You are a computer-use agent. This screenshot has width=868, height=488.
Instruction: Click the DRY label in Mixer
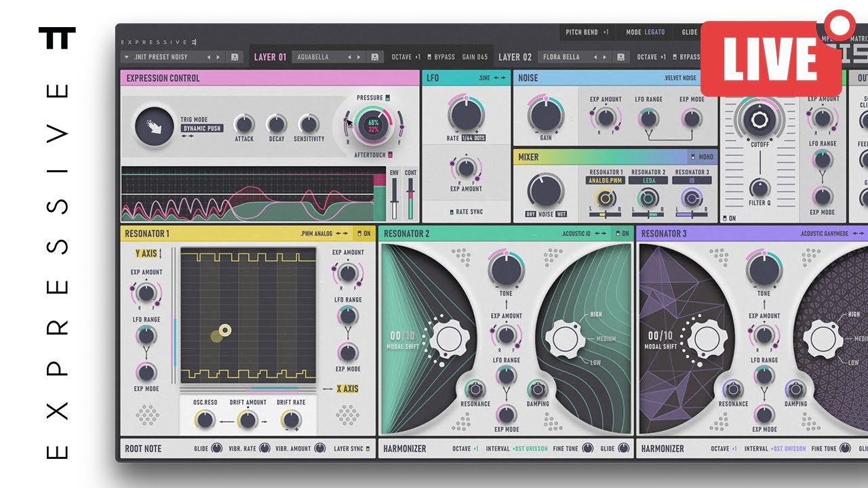pos(531,214)
